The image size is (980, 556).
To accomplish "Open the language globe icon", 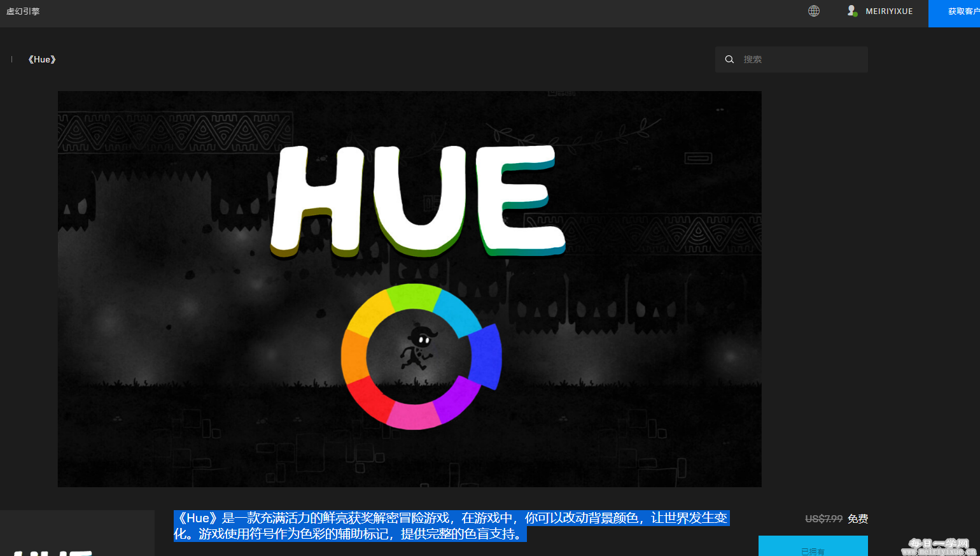I will point(814,11).
